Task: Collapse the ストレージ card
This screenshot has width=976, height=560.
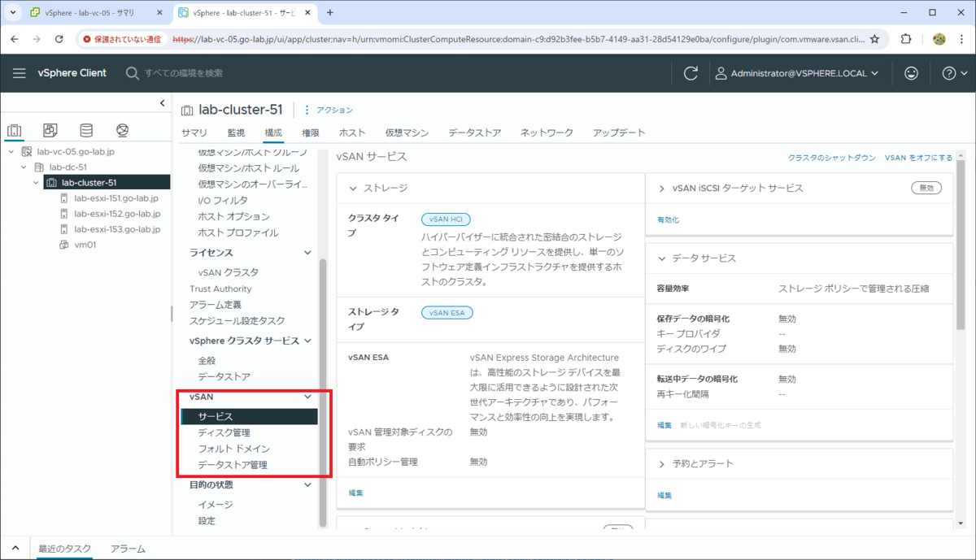Action: pyautogui.click(x=353, y=188)
